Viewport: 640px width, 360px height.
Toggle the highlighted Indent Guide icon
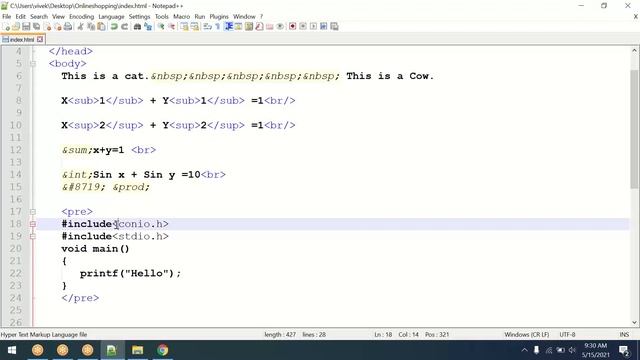click(228, 27)
